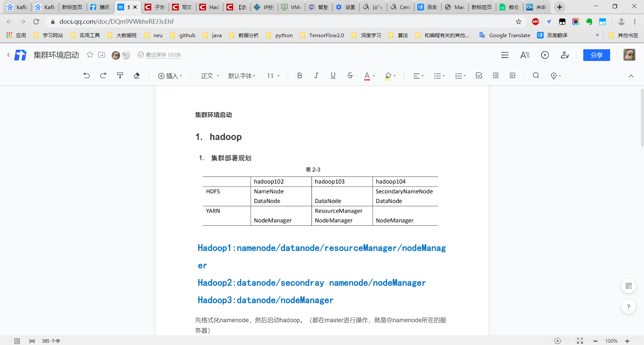Click the checklist icon in the toolbar
Screen dimensions: 644x345
(479, 76)
